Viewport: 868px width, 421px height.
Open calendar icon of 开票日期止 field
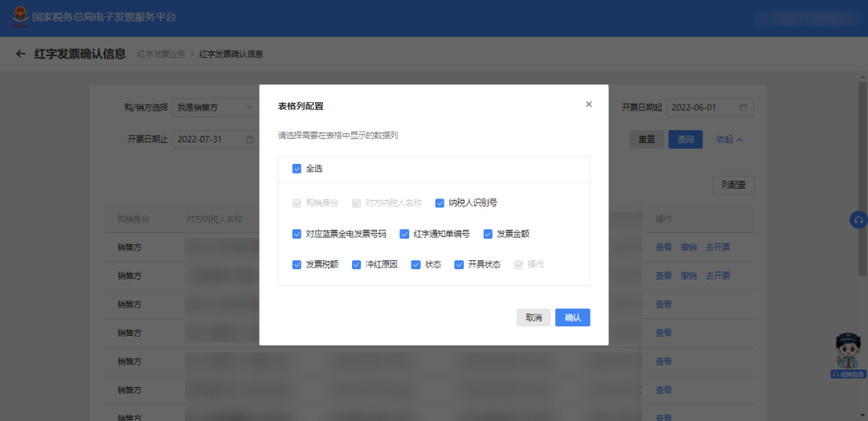pyautogui.click(x=250, y=140)
